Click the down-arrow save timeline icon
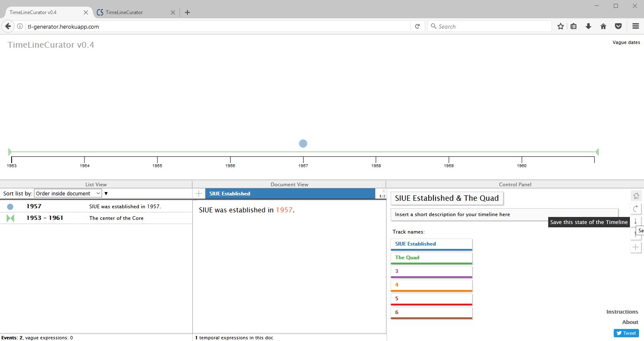Image resolution: width=644 pixels, height=341 pixels. pyautogui.click(x=635, y=222)
